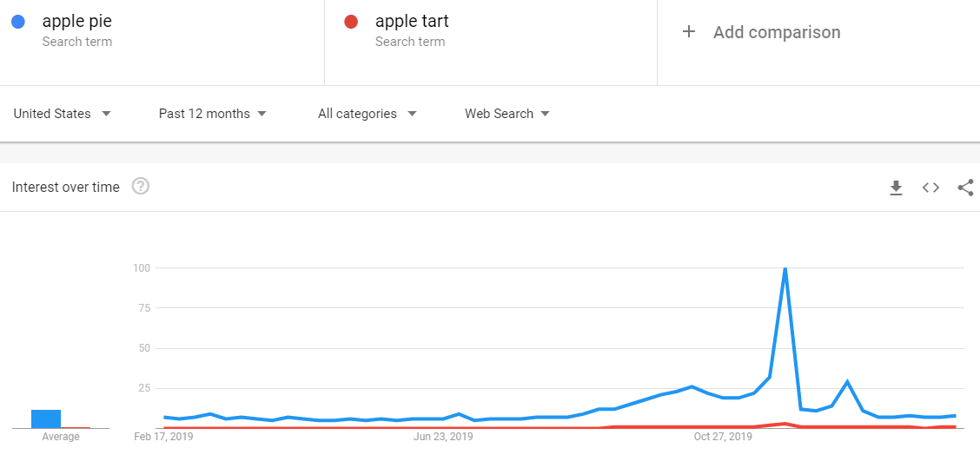Click the Jun 23, 2019 axis label
The image size is (980, 468).
point(443,437)
